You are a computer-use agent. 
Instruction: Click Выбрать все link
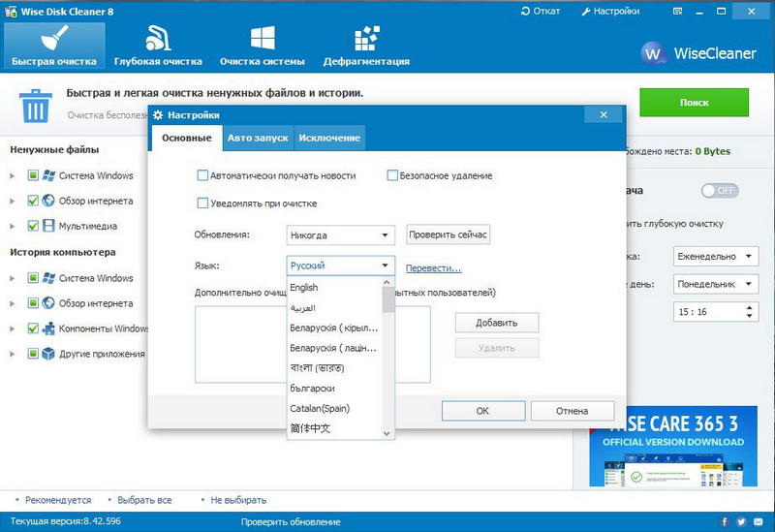click(x=144, y=500)
